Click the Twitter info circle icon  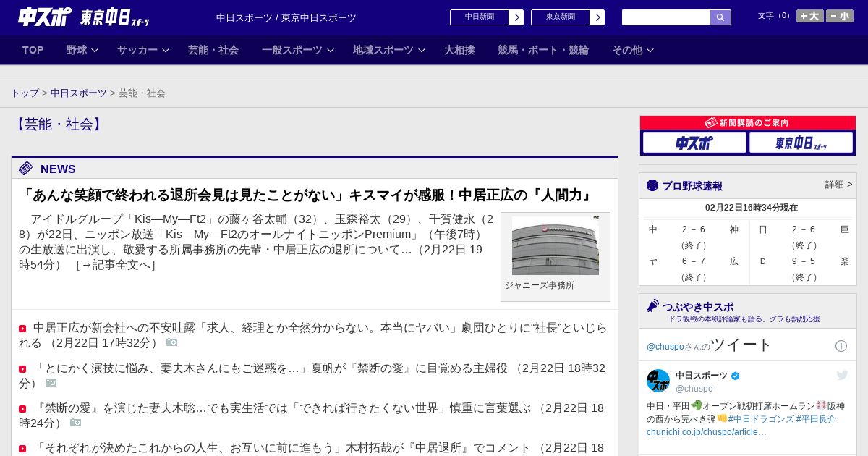pyautogui.click(x=841, y=346)
